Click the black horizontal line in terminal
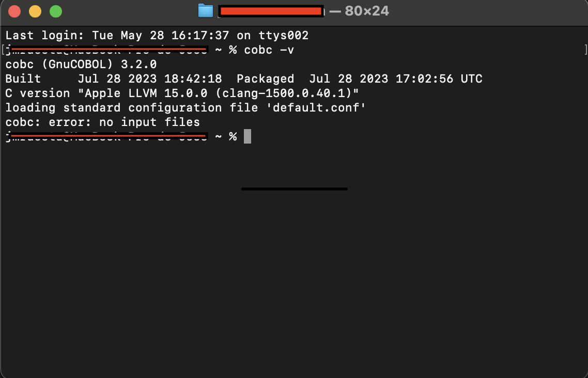This screenshot has height=378, width=588. point(294,189)
